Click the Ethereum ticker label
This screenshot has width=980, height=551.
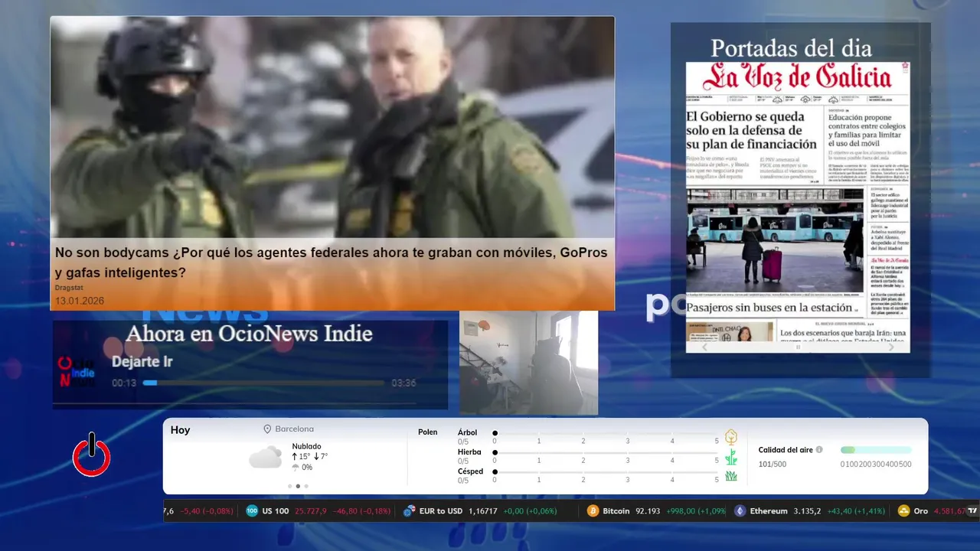click(x=769, y=511)
